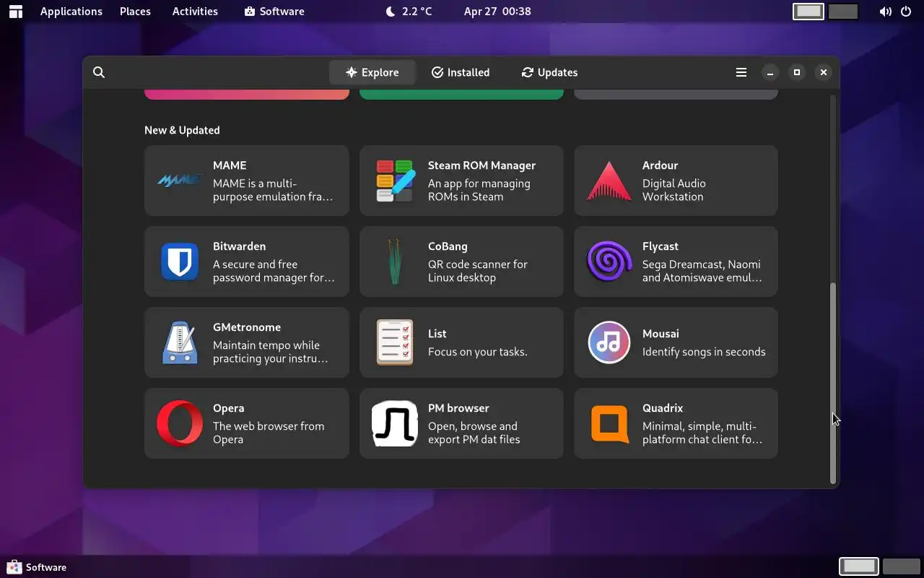Open the hamburger main menu
924x578 pixels.
[x=741, y=72]
